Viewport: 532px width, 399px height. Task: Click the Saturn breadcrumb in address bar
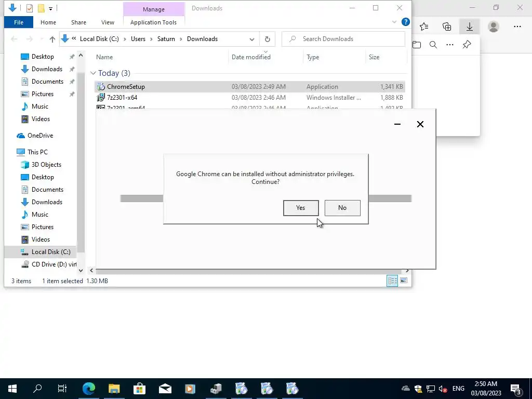tap(166, 39)
